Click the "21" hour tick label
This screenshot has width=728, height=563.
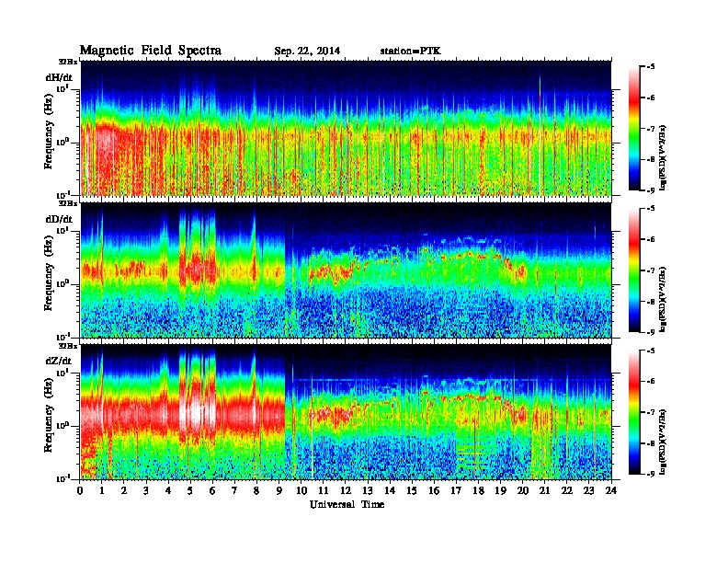pyautogui.click(x=544, y=490)
